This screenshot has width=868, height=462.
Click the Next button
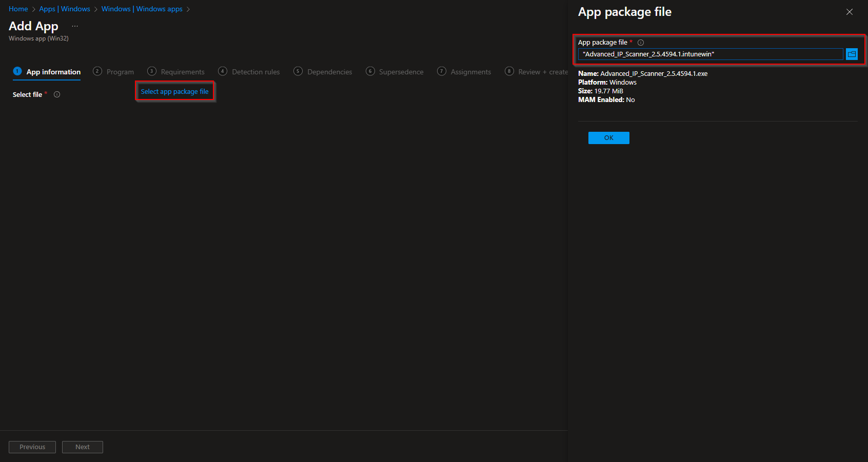82,447
